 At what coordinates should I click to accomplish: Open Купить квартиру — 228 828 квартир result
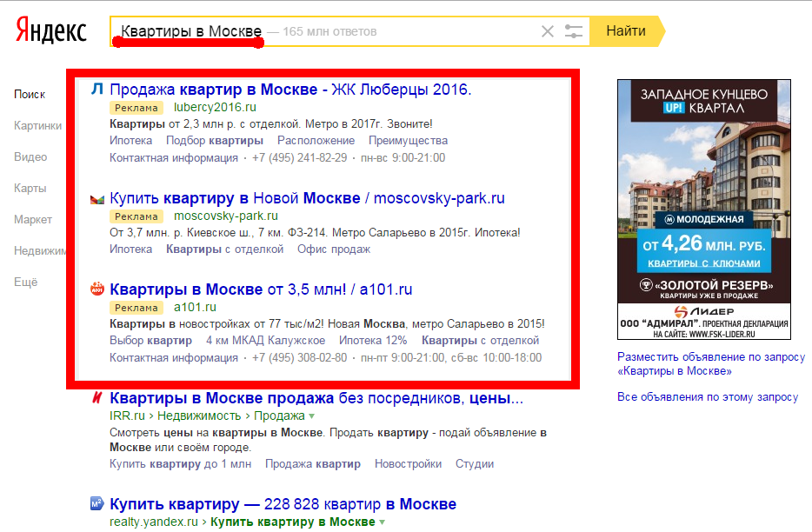tap(283, 504)
